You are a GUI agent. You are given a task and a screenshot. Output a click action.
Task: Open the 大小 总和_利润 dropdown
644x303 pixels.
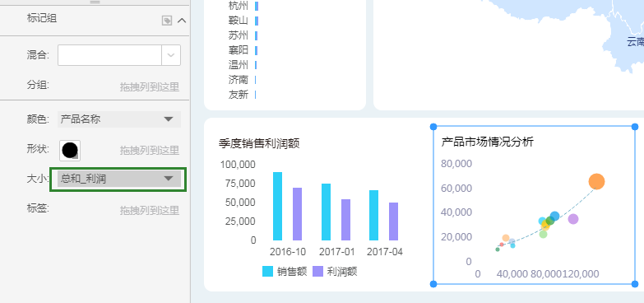tap(119, 179)
